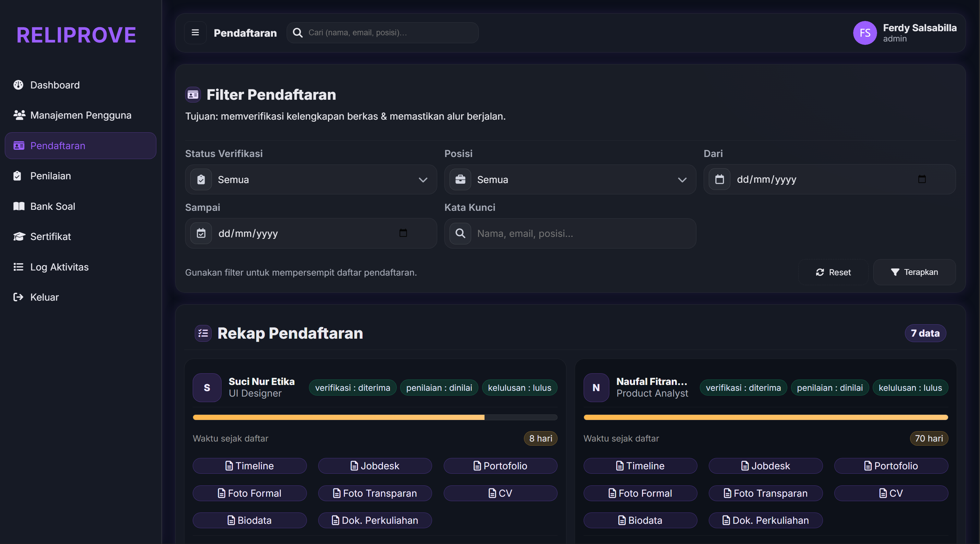Open CV of Suci Nur Etika
Viewport: 980px width, 544px height.
coord(500,493)
